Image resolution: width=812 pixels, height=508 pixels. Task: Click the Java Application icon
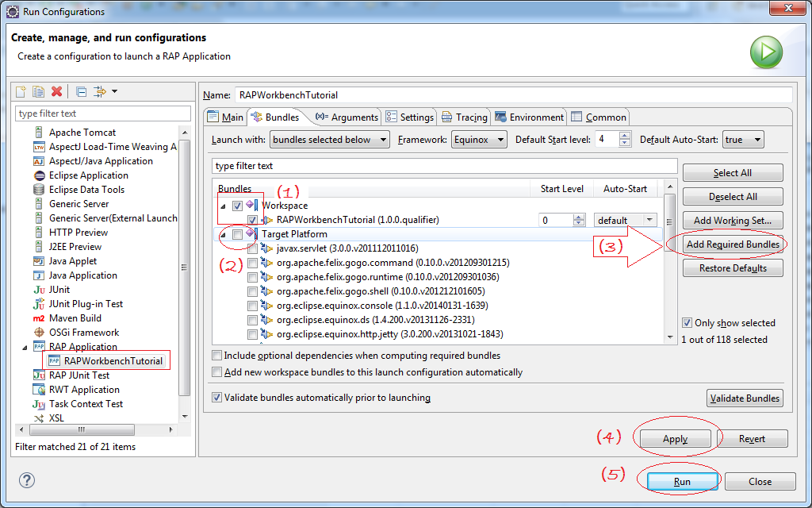tap(39, 275)
